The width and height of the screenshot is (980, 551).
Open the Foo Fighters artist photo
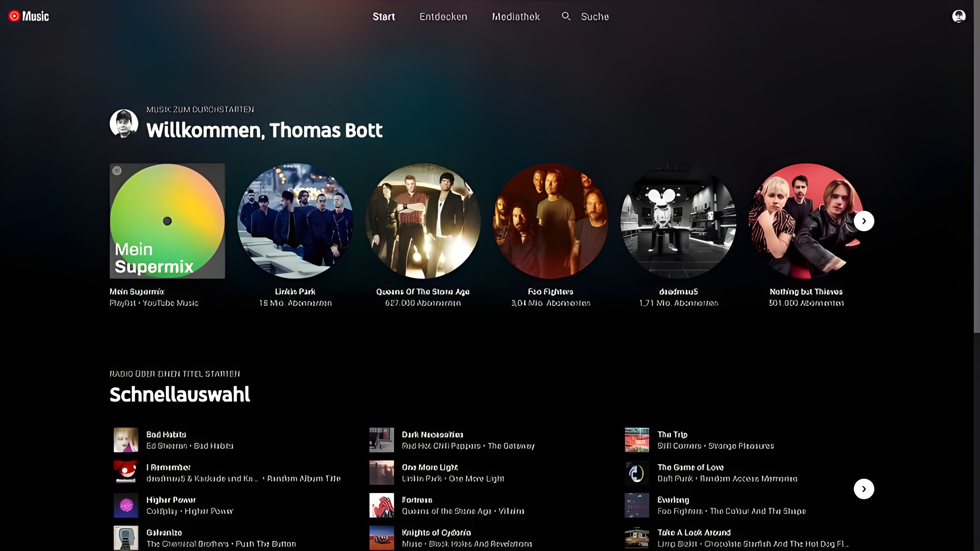coord(551,221)
